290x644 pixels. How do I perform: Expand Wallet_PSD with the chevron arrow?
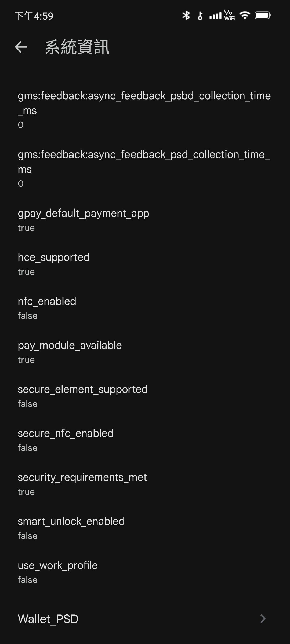[x=263, y=619]
